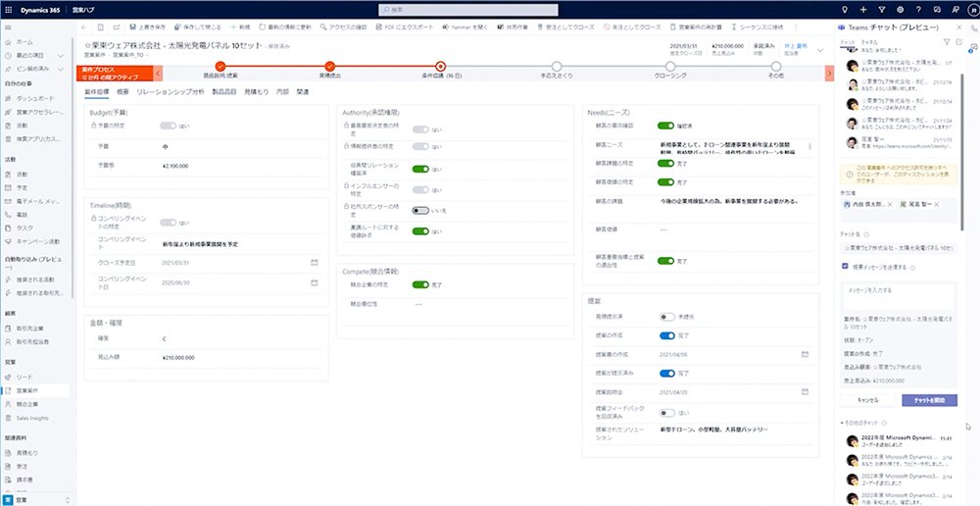Screen dimensions: 980x506
Task: Open calendar picker for クローズ予定日
Action: tap(315, 262)
